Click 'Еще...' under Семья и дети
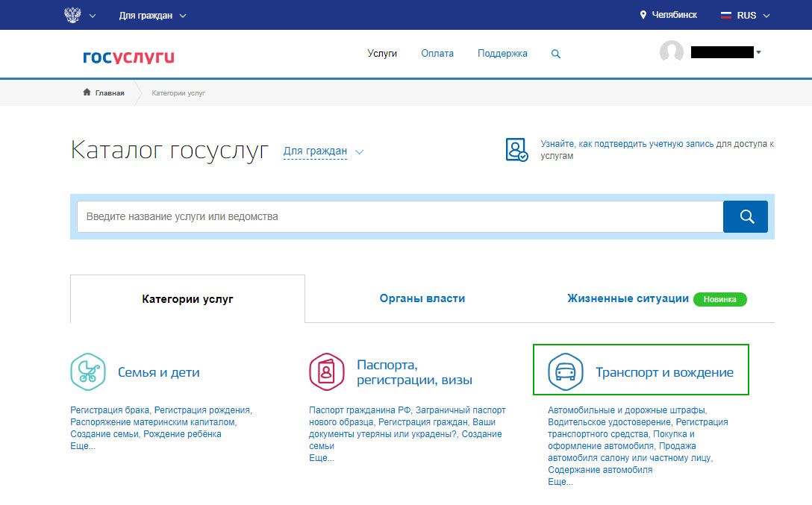The height and width of the screenshot is (505, 812). click(x=83, y=446)
